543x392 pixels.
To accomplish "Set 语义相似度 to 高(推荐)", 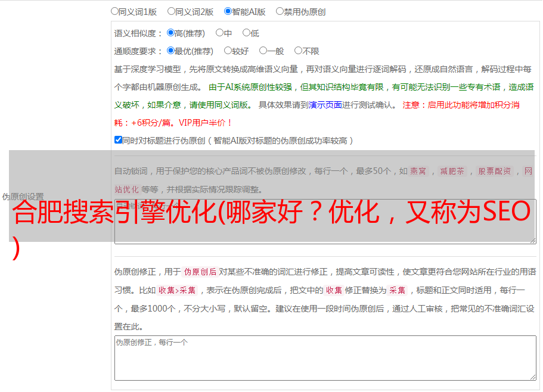I will click(x=170, y=33).
